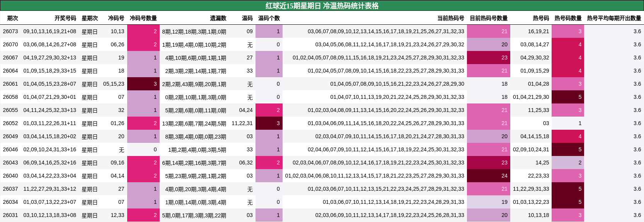Select the 遗漏数 column header

pos(218,18)
